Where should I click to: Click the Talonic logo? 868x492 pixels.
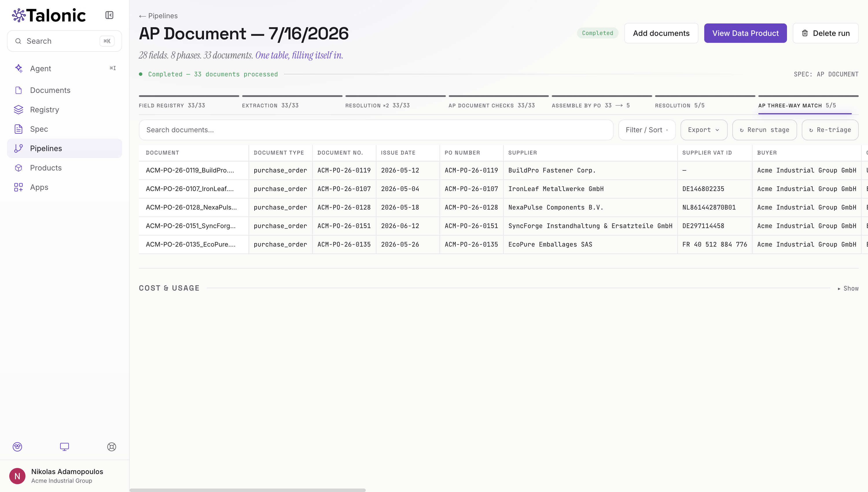point(49,15)
